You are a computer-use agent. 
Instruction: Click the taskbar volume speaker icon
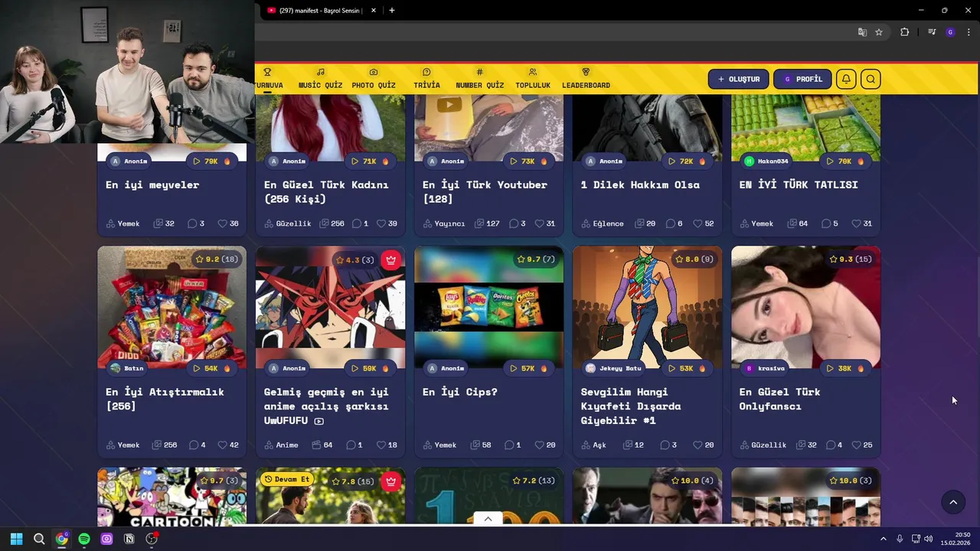[x=928, y=539]
